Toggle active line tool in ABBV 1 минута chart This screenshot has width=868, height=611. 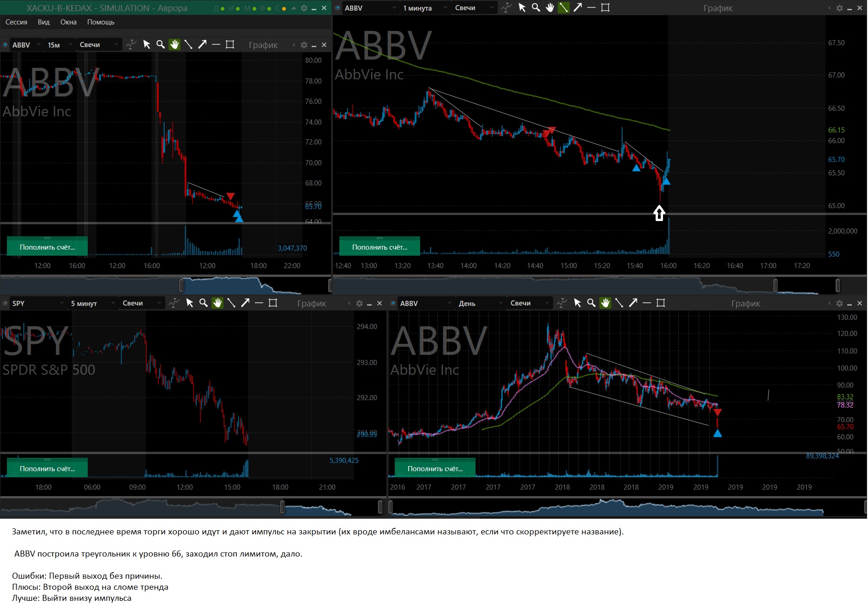tap(564, 8)
